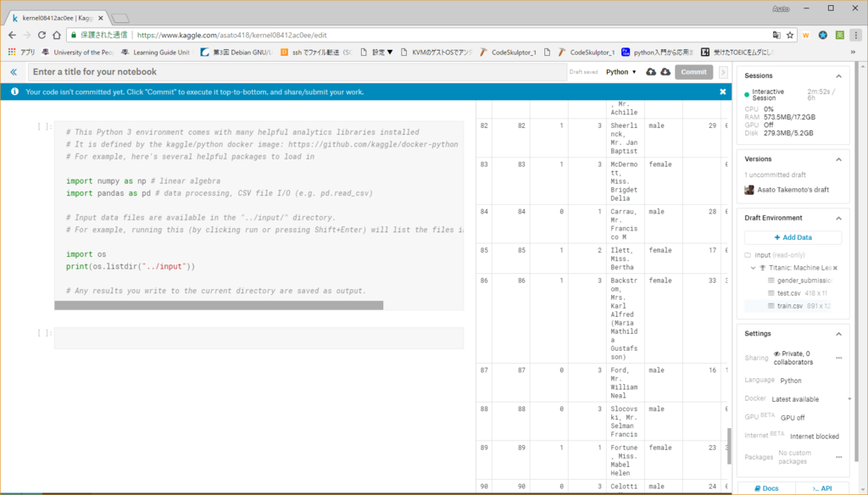This screenshot has height=495, width=868.
Task: Click the Python language setting value
Action: click(x=791, y=381)
